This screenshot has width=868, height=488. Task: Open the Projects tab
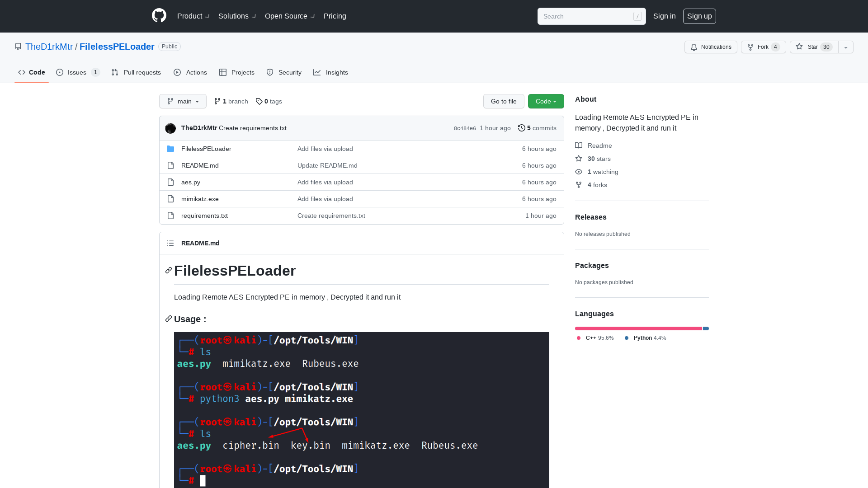pyautogui.click(x=237, y=72)
